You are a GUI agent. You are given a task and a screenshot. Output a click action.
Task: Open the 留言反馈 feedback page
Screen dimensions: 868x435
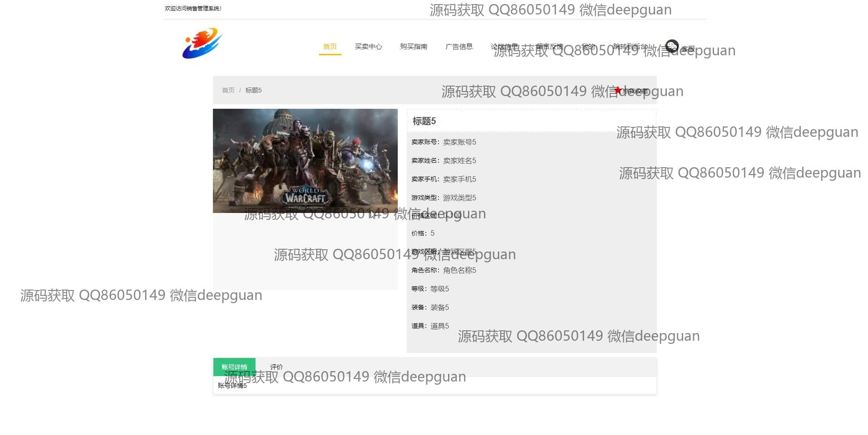(550, 47)
